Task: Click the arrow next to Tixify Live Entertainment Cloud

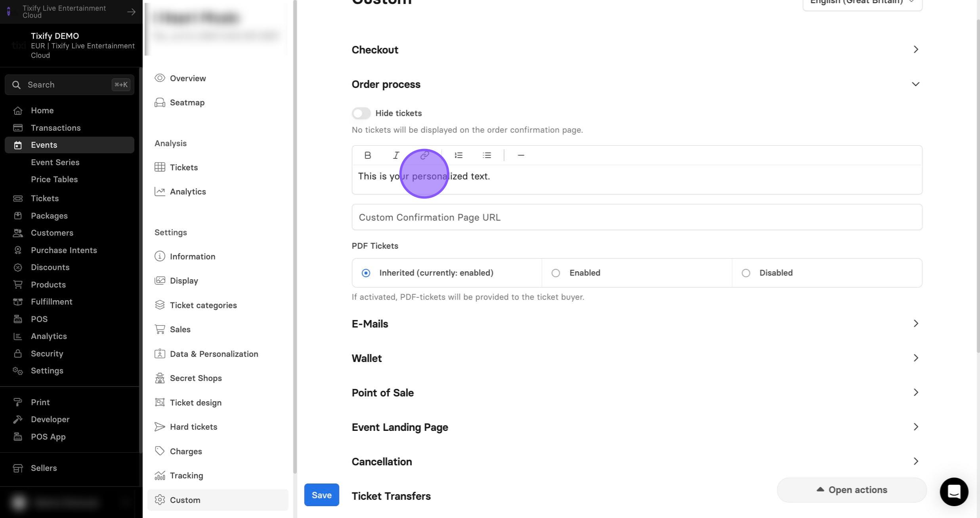Action: coord(131,12)
